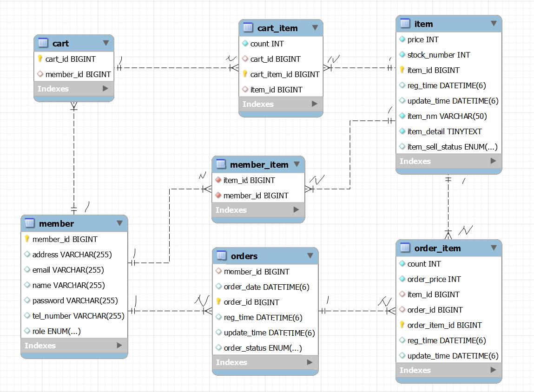Screen dimensions: 534x392
Task: Click the orders table icon
Action: pos(221,255)
